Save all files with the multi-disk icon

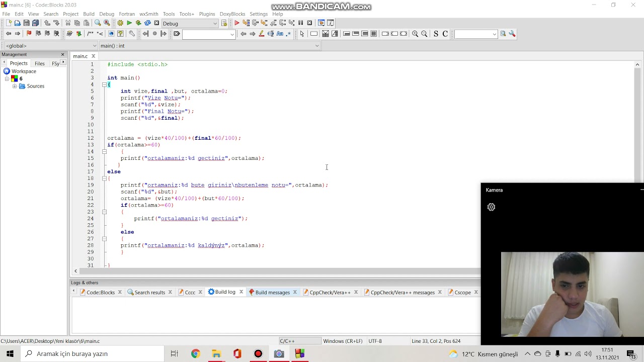click(36, 23)
